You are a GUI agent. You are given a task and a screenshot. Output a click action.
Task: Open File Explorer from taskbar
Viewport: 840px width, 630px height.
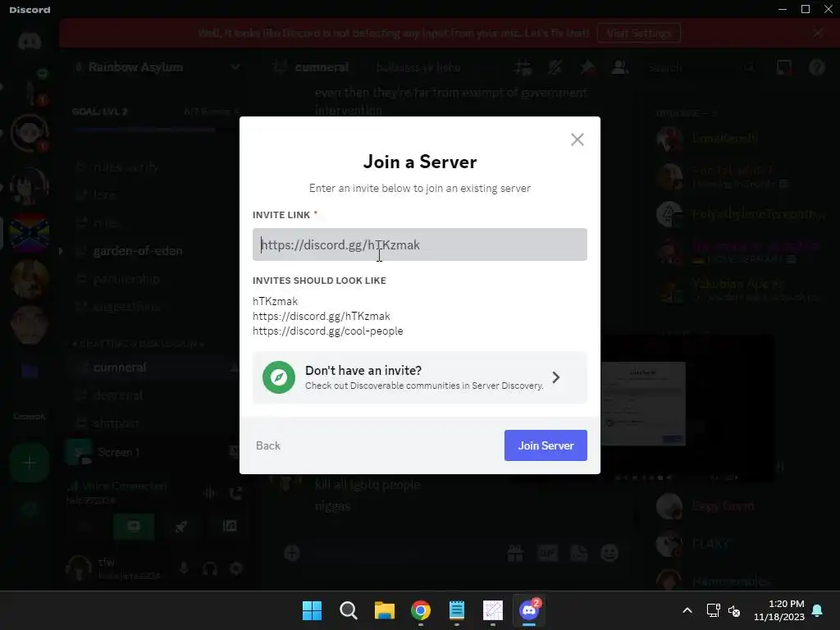click(384, 610)
